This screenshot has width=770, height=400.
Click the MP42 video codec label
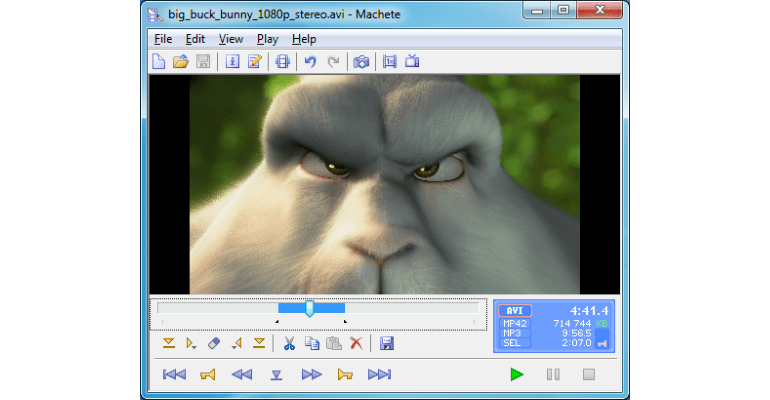coord(515,323)
